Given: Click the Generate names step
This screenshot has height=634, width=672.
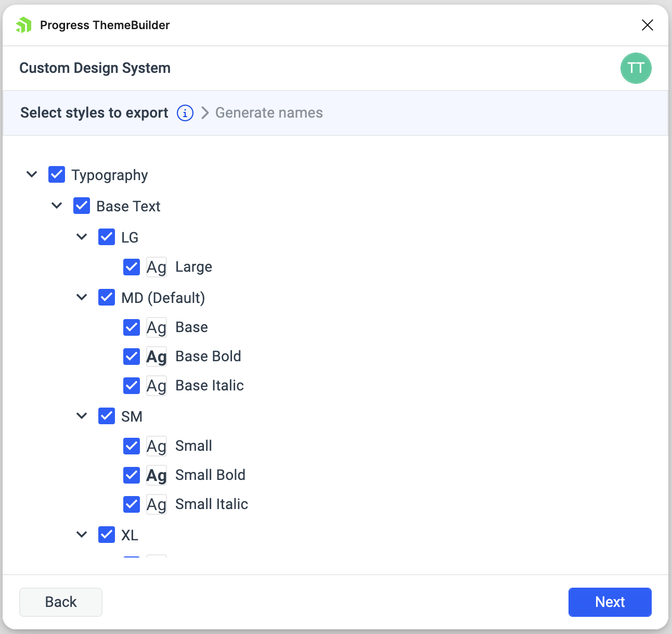Looking at the screenshot, I should [x=269, y=113].
